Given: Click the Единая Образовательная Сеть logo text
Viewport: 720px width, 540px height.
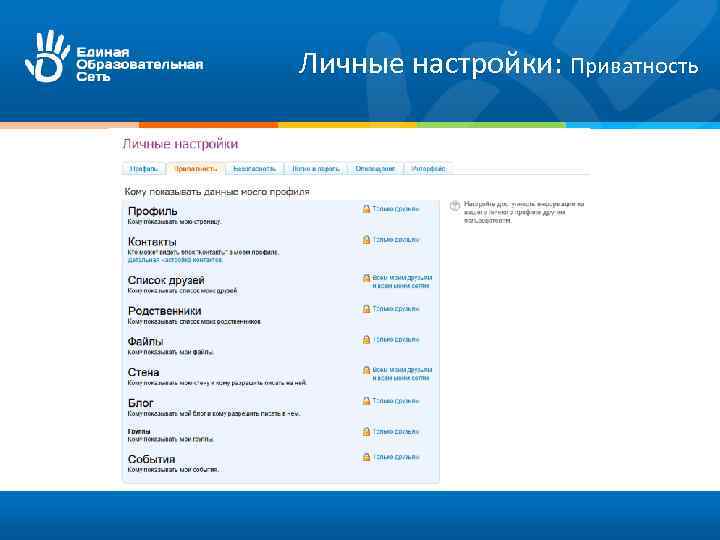Looking at the screenshot, I should coord(140,64).
